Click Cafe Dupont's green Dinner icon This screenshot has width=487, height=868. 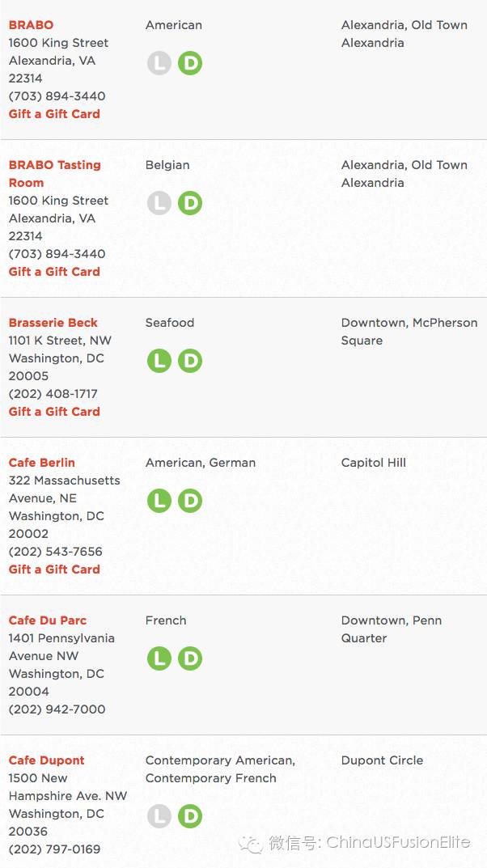click(190, 816)
